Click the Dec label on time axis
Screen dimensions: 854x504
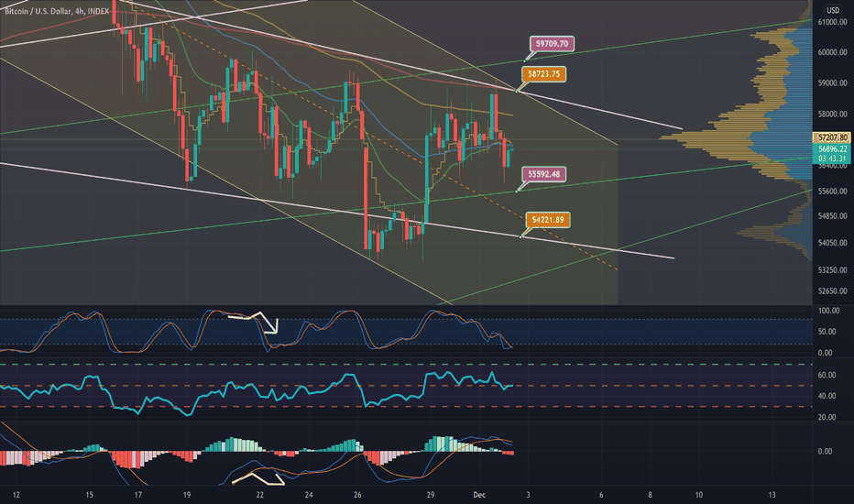point(479,495)
